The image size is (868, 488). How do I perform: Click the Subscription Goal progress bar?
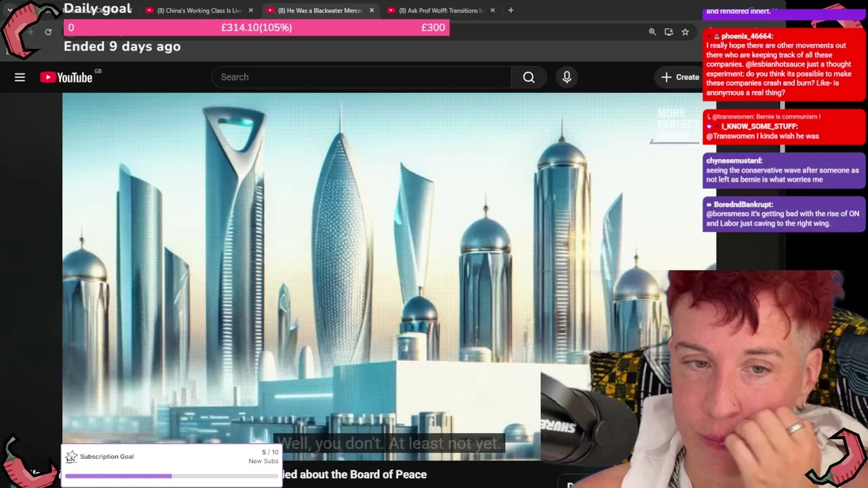pyautogui.click(x=172, y=476)
